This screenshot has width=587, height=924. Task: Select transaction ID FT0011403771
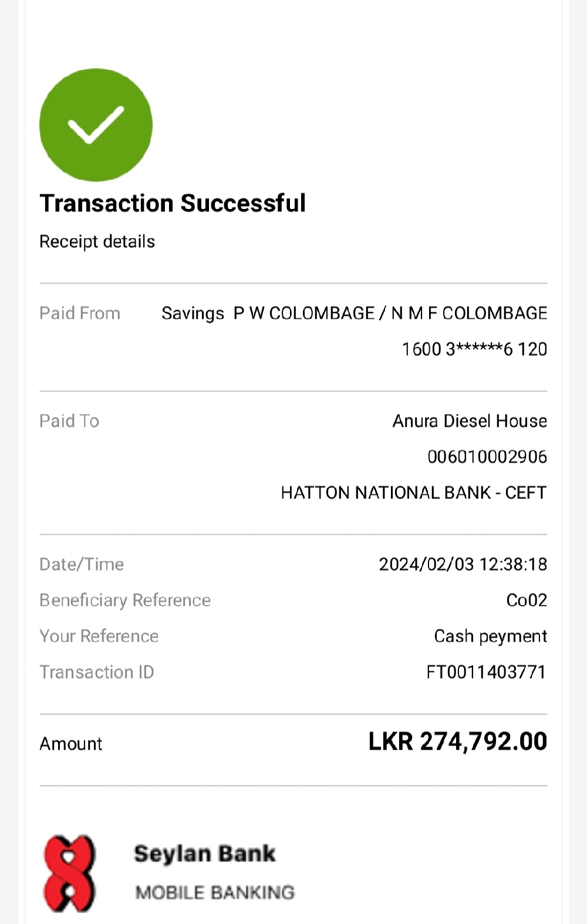pos(486,672)
